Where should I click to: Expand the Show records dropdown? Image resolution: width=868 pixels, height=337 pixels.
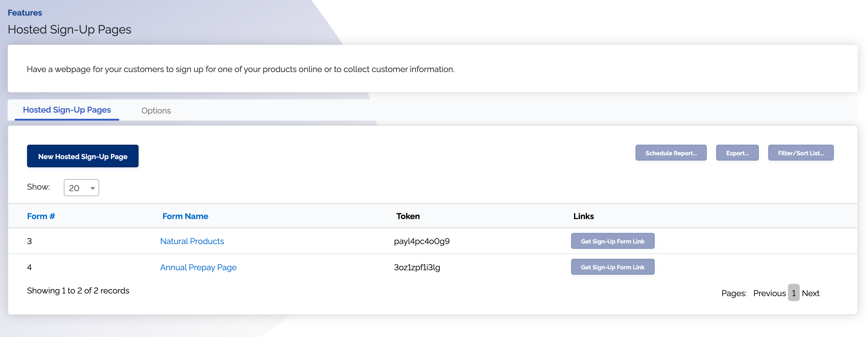pos(82,188)
